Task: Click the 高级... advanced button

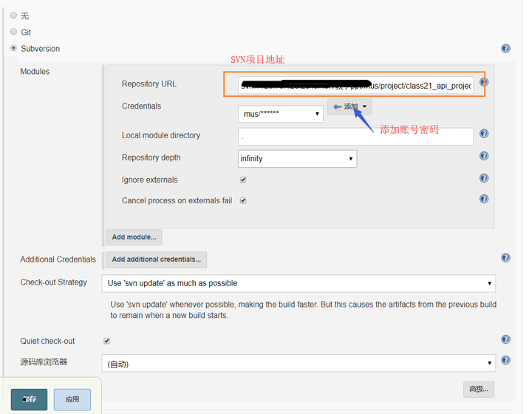Action: point(479,389)
